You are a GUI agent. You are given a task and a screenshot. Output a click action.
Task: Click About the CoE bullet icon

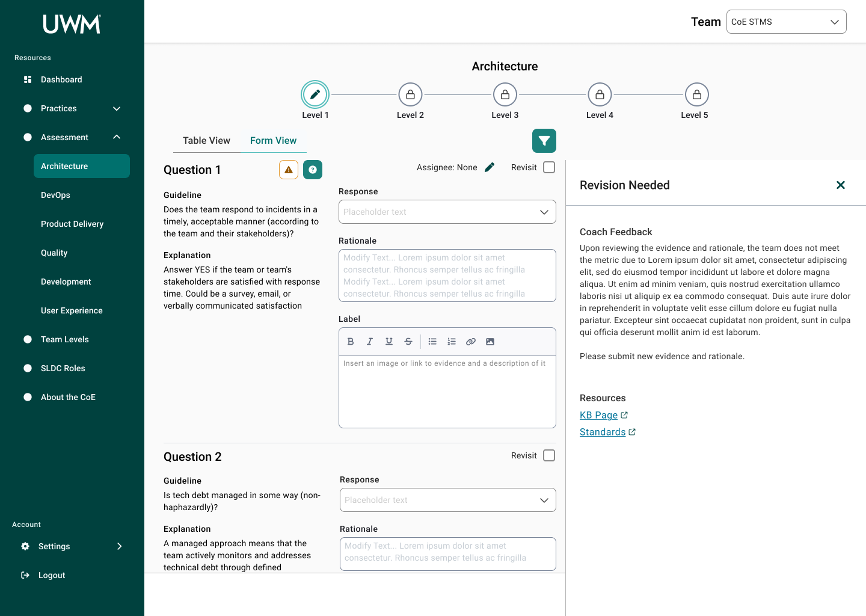(x=28, y=397)
